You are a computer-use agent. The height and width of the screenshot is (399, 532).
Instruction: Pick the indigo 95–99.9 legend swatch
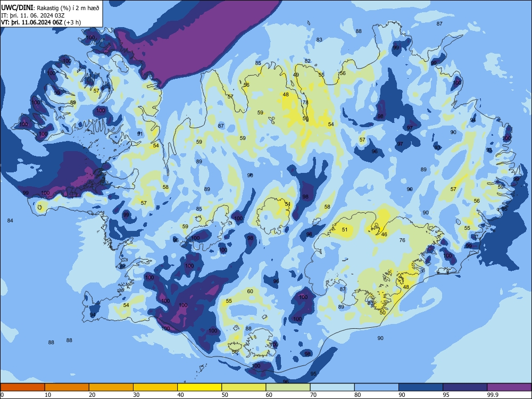465,387
